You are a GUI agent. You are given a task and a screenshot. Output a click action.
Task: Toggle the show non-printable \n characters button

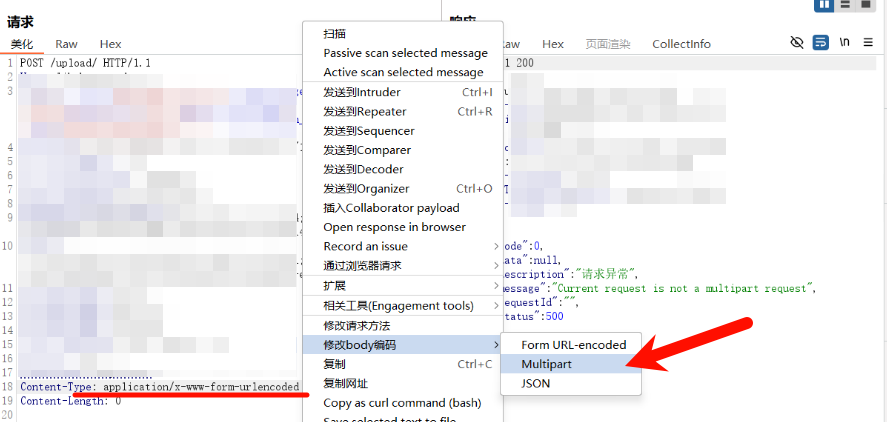(x=845, y=42)
